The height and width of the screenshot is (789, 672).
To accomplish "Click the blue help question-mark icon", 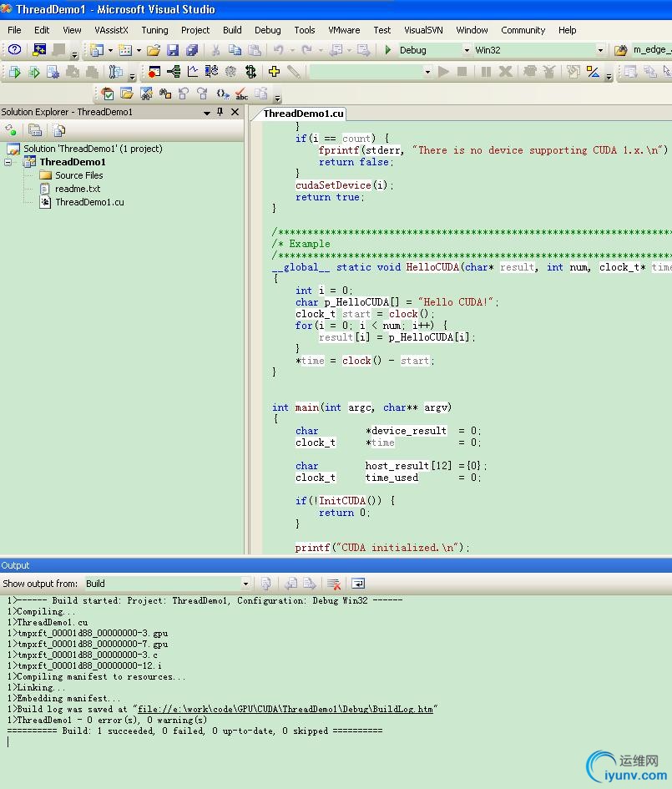I will 14,49.
